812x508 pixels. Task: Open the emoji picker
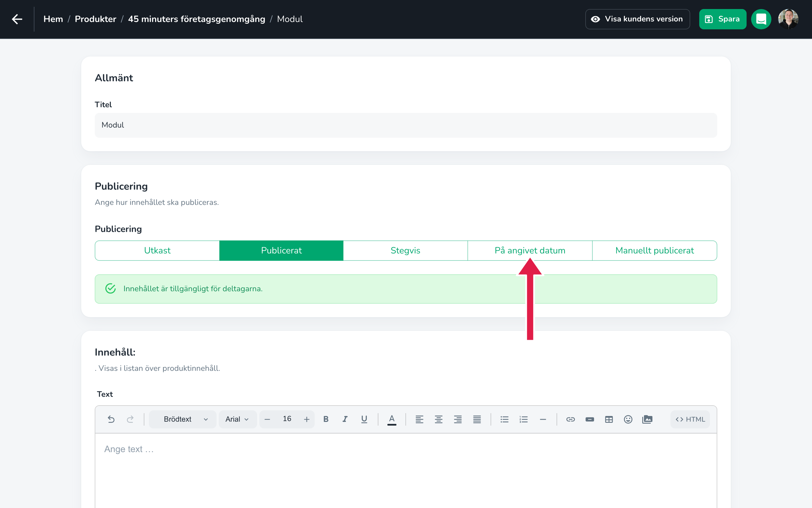tap(628, 419)
